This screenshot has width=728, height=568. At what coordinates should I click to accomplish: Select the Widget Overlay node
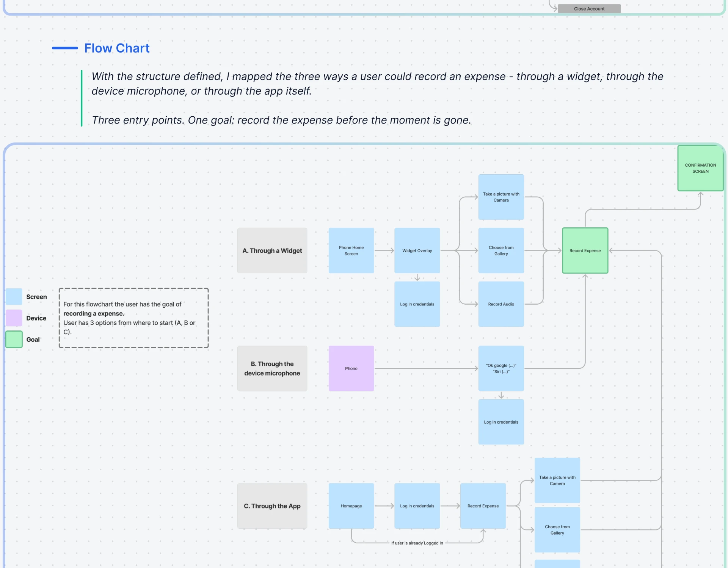(x=417, y=250)
